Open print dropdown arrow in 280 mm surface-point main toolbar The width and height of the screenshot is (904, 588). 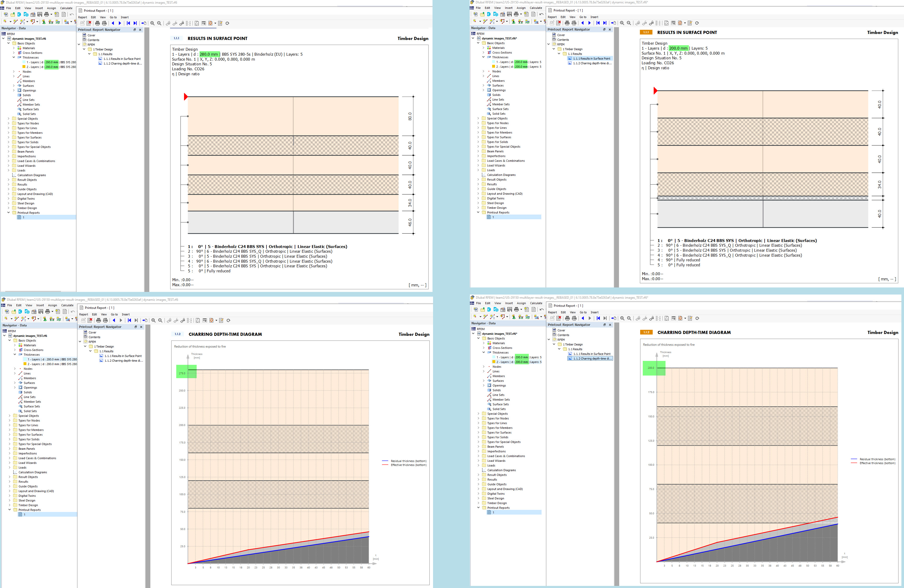[51, 14]
